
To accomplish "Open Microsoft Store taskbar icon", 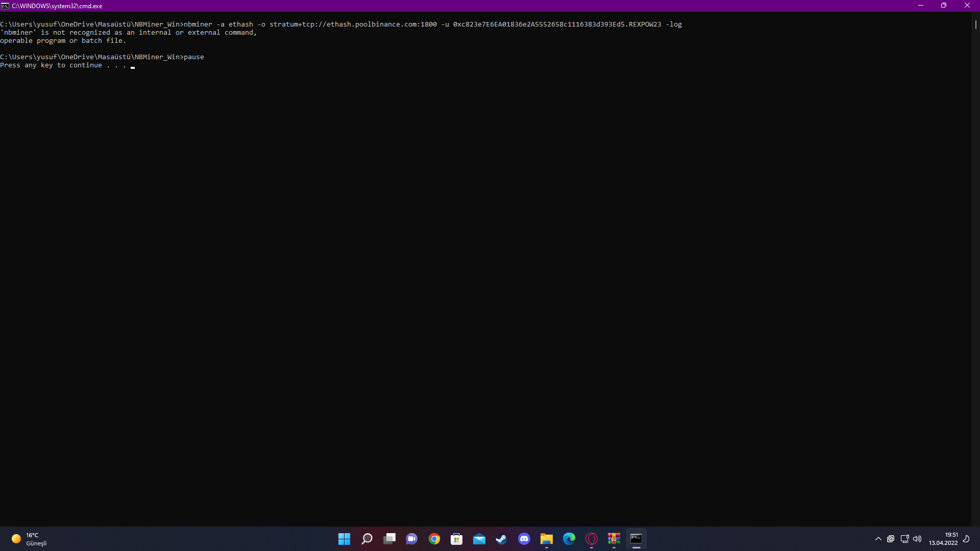I will (x=457, y=539).
